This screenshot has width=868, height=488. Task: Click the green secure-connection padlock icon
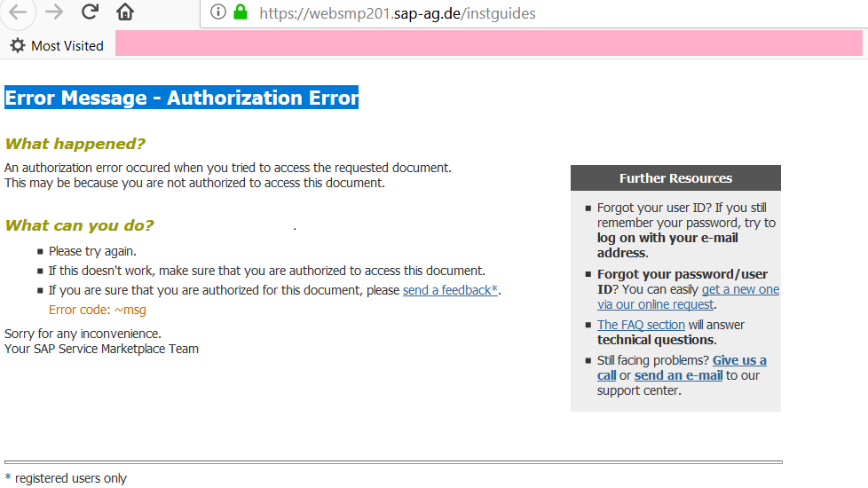point(241,12)
